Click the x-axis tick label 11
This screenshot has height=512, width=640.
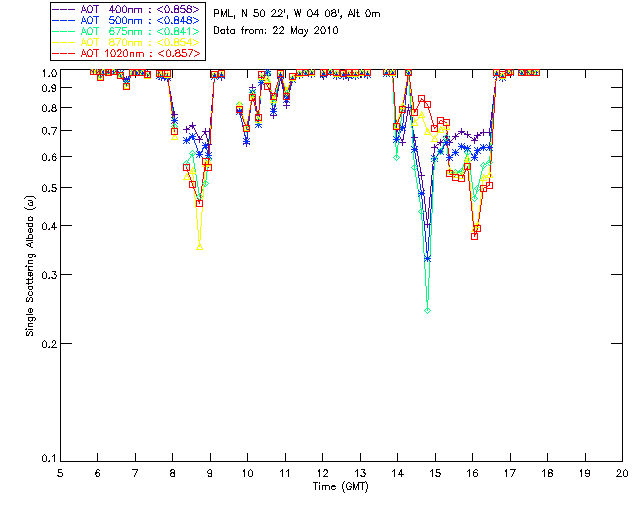285,473
